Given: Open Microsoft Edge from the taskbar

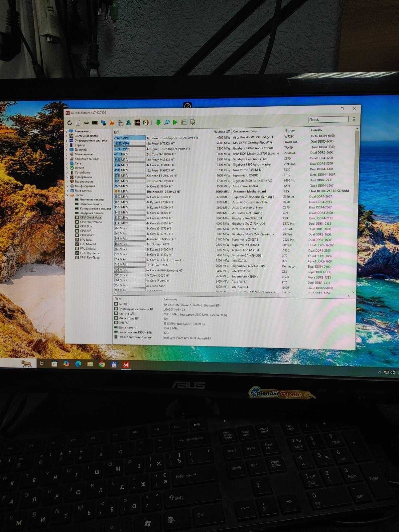Looking at the screenshot, I should 78,364.
